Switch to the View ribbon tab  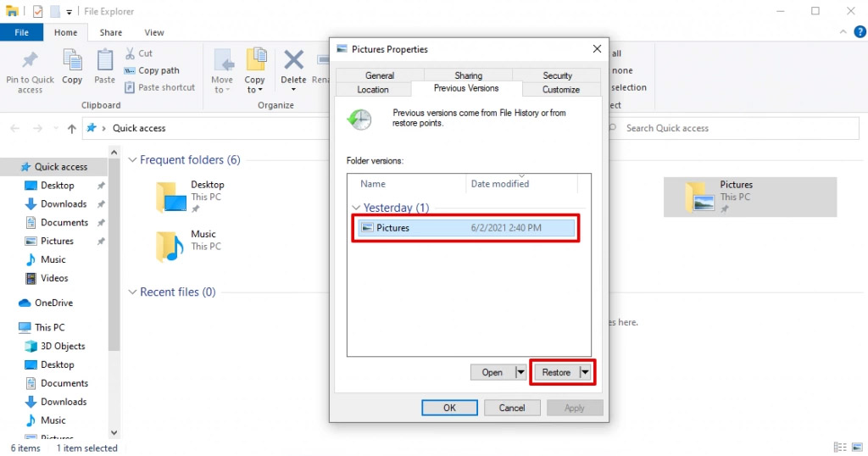(x=154, y=32)
